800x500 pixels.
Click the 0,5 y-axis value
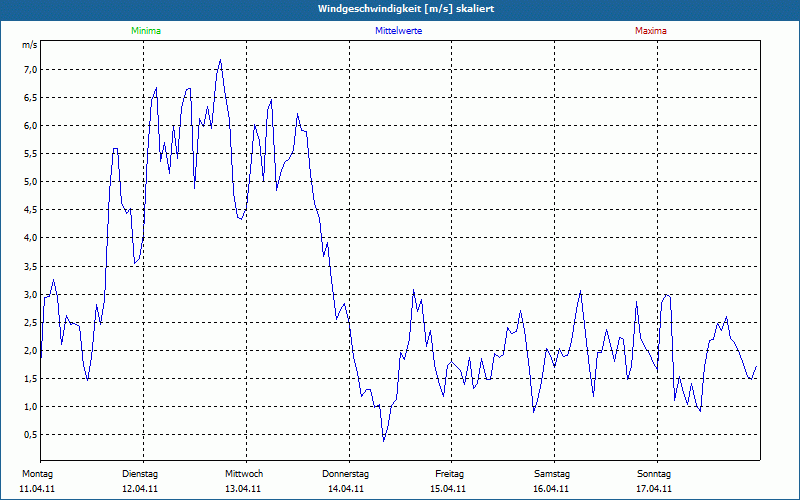coord(30,435)
